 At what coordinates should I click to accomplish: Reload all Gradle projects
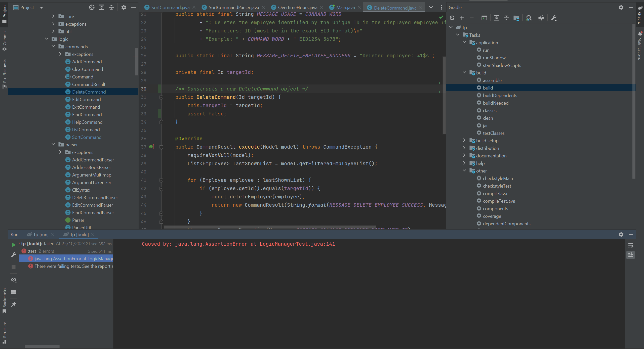tap(452, 18)
